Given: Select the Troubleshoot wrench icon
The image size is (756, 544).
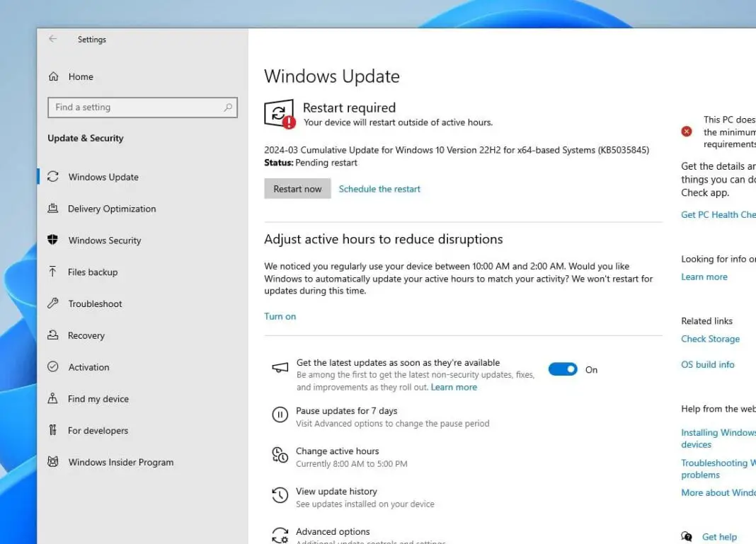Looking at the screenshot, I should [53, 303].
